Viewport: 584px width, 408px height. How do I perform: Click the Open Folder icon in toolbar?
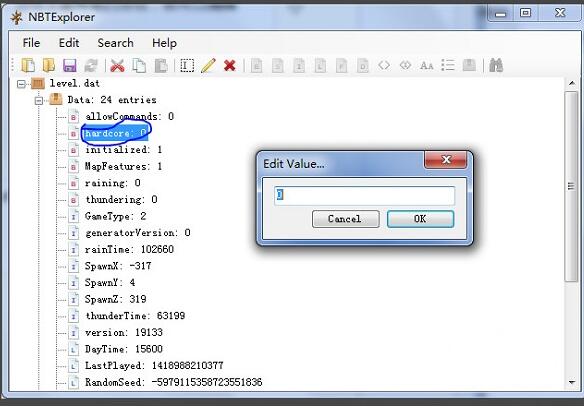click(x=49, y=66)
